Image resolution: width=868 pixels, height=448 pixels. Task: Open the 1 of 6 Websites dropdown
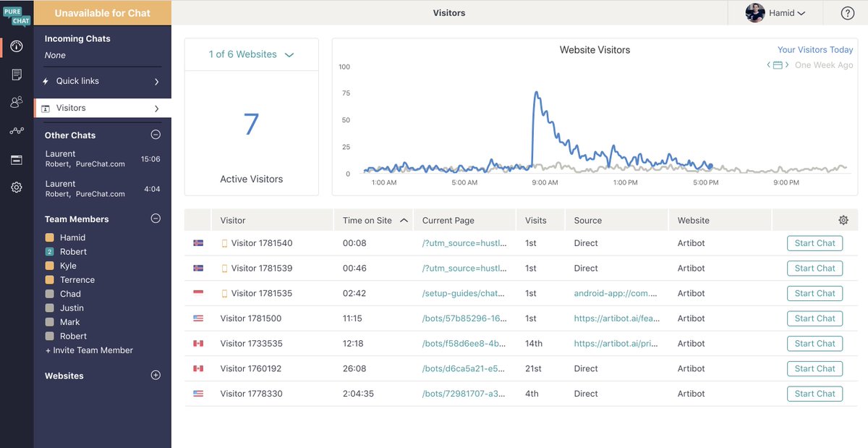click(x=251, y=54)
